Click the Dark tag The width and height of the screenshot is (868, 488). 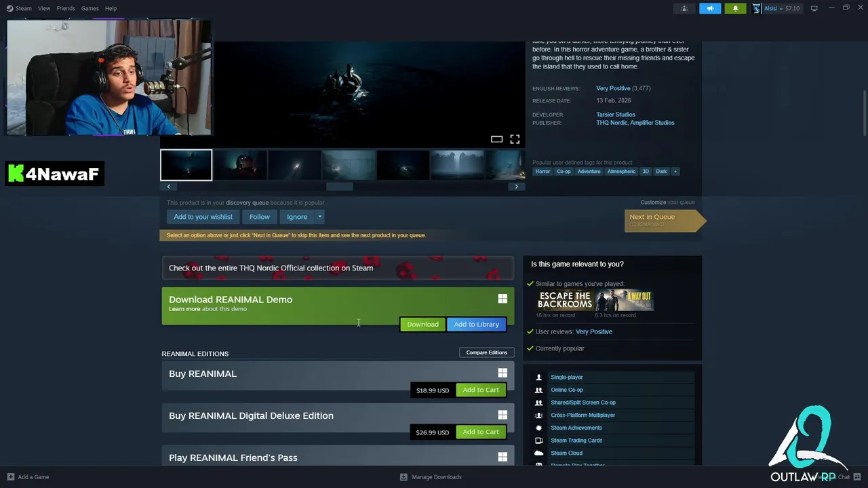[x=661, y=171]
